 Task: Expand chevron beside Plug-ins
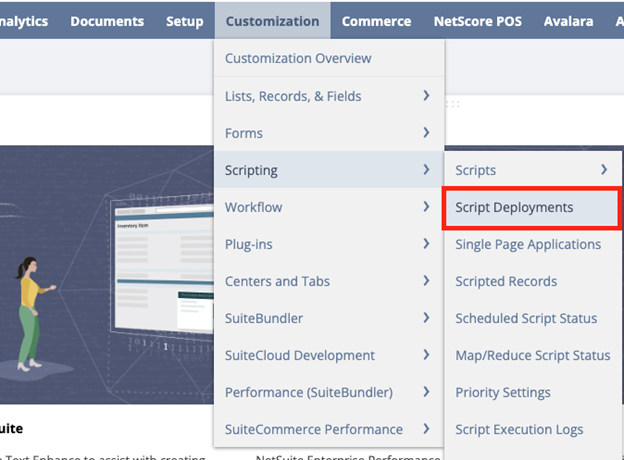426,244
